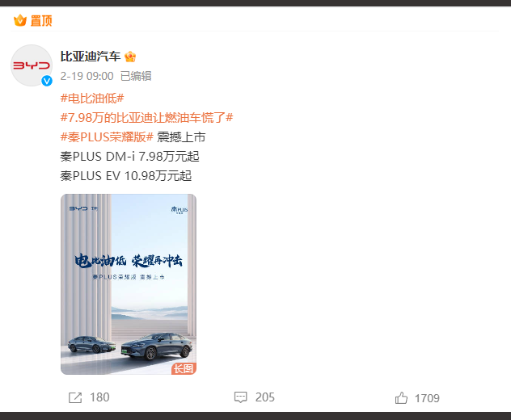Open the 比亚迪汽车 username link
This screenshot has width=511, height=420.
(x=91, y=57)
